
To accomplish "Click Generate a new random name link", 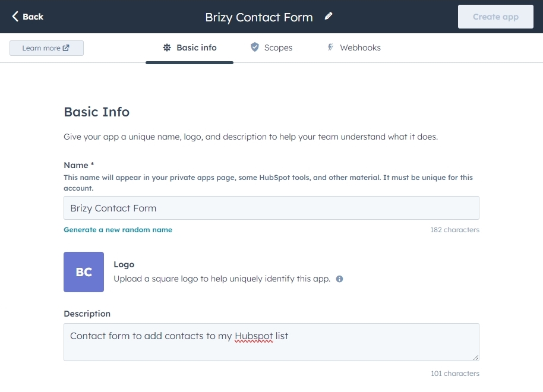I will click(118, 230).
